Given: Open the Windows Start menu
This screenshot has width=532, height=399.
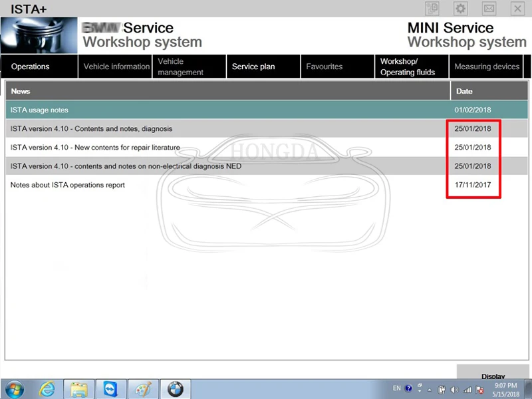Looking at the screenshot, I should point(15,389).
